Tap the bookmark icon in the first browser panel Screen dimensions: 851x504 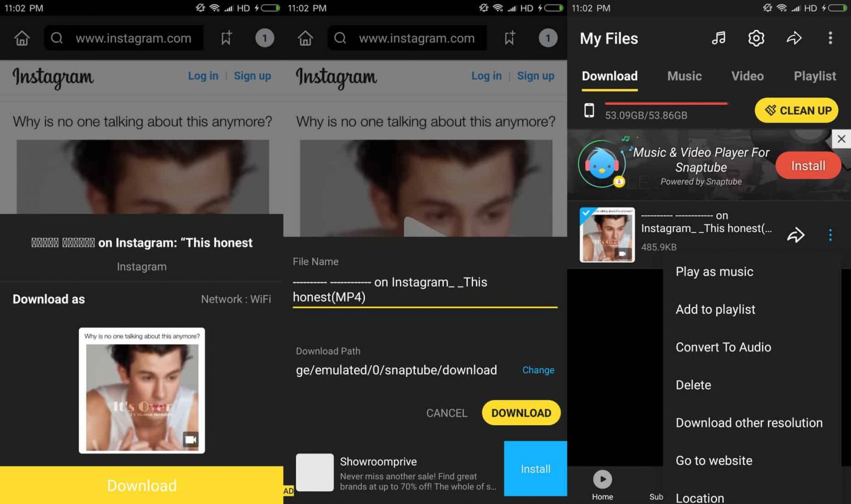(x=226, y=38)
